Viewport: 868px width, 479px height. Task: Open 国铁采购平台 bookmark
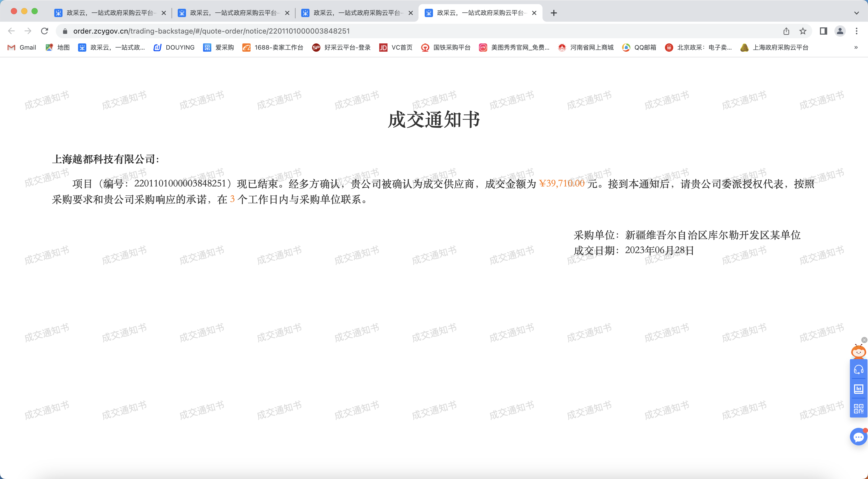(445, 48)
